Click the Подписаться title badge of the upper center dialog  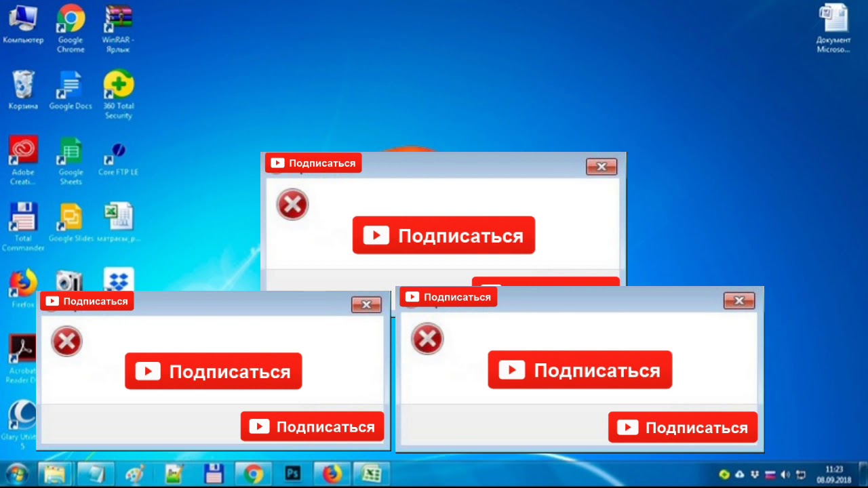313,163
